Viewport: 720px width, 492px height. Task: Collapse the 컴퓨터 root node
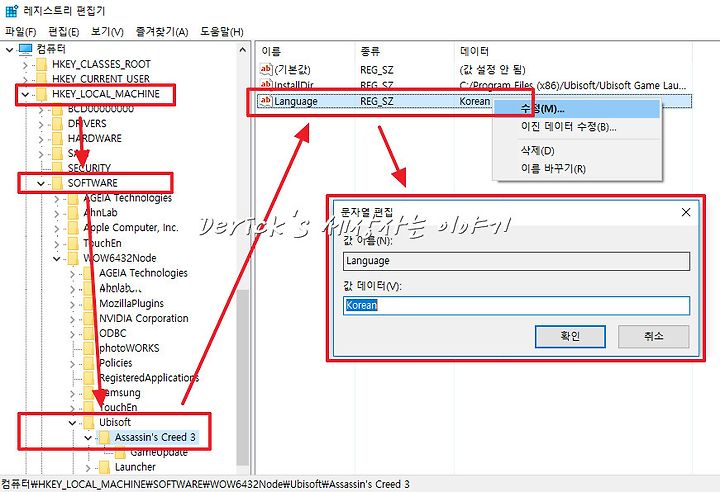pyautogui.click(x=10, y=49)
